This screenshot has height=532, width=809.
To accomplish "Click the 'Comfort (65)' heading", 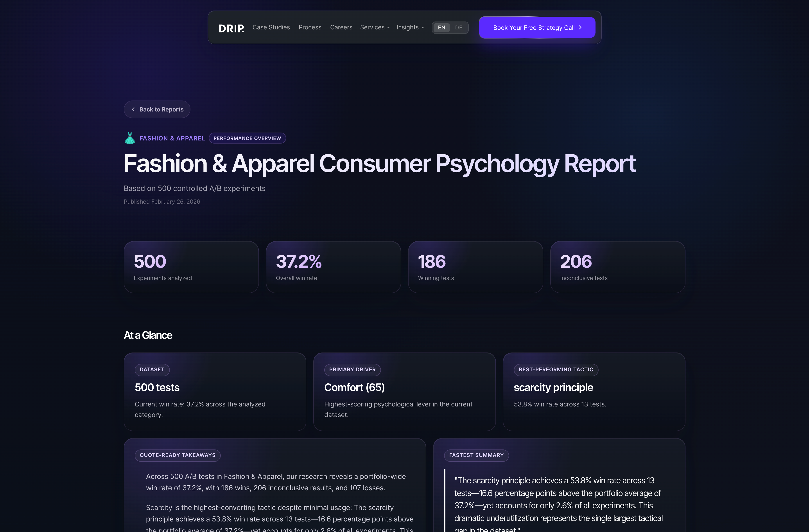I will click(x=355, y=388).
